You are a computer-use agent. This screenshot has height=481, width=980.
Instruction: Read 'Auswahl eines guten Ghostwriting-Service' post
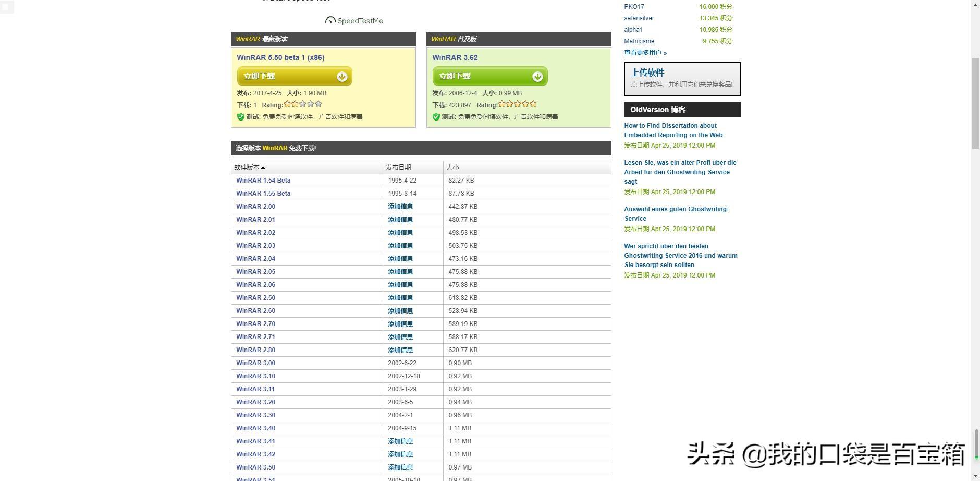[x=677, y=214]
